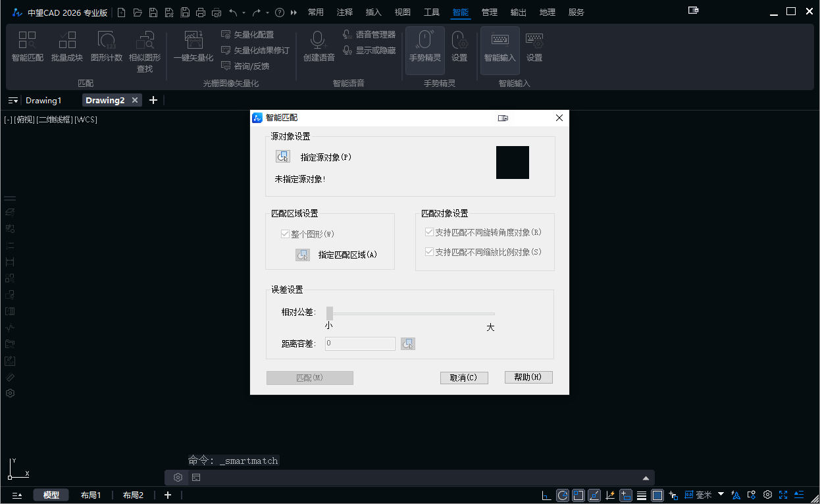This screenshot has width=820, height=504.
Task: Click 创建语音 microphone icon
Action: (319, 47)
